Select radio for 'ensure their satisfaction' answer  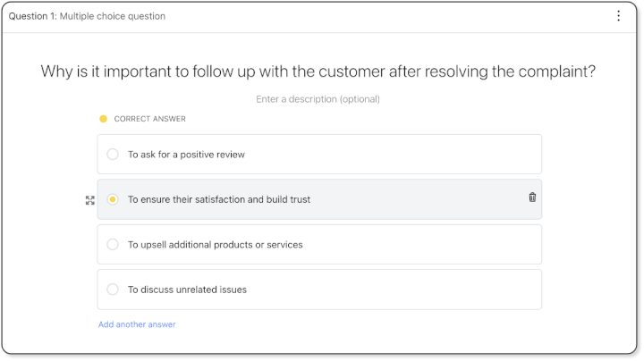pyautogui.click(x=113, y=199)
